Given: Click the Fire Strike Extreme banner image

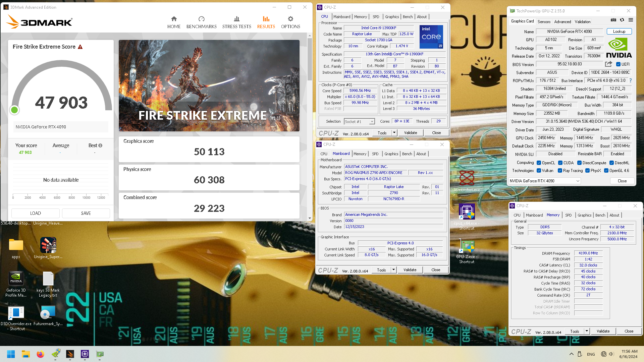Looking at the screenshot, I should point(209,85).
